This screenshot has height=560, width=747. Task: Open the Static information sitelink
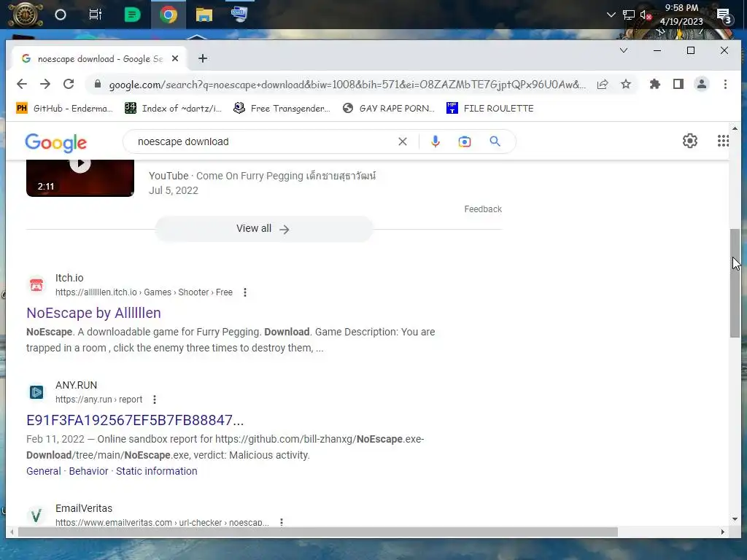(157, 471)
